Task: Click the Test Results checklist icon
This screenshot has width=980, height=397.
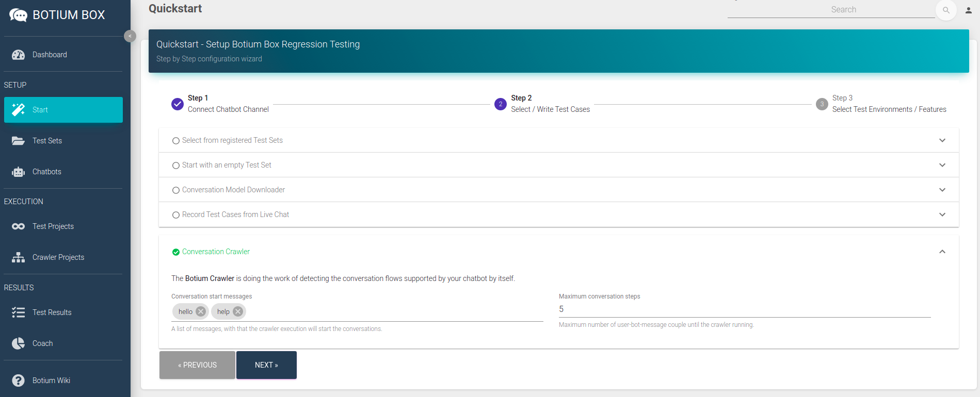Action: point(19,312)
